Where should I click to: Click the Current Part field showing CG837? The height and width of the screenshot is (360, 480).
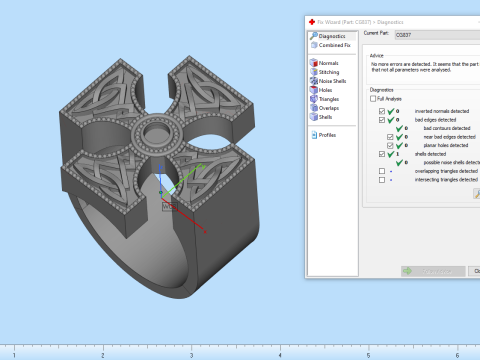437,35
